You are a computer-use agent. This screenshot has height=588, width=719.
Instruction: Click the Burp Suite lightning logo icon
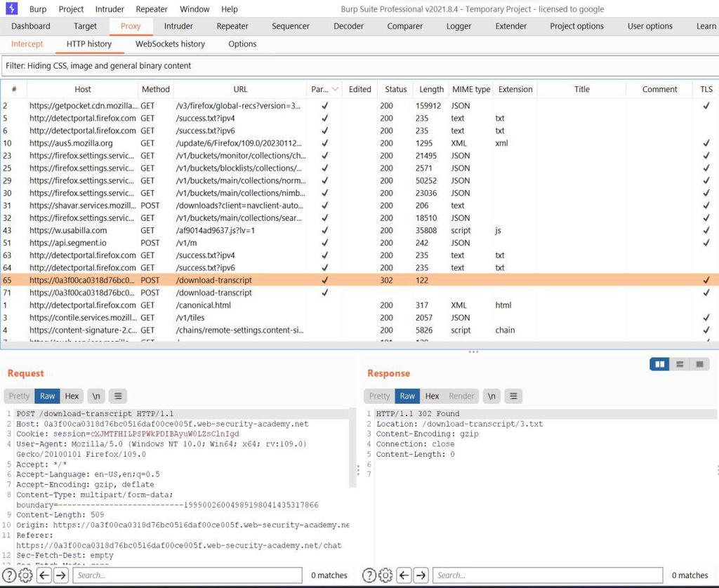pyautogui.click(x=11, y=8)
